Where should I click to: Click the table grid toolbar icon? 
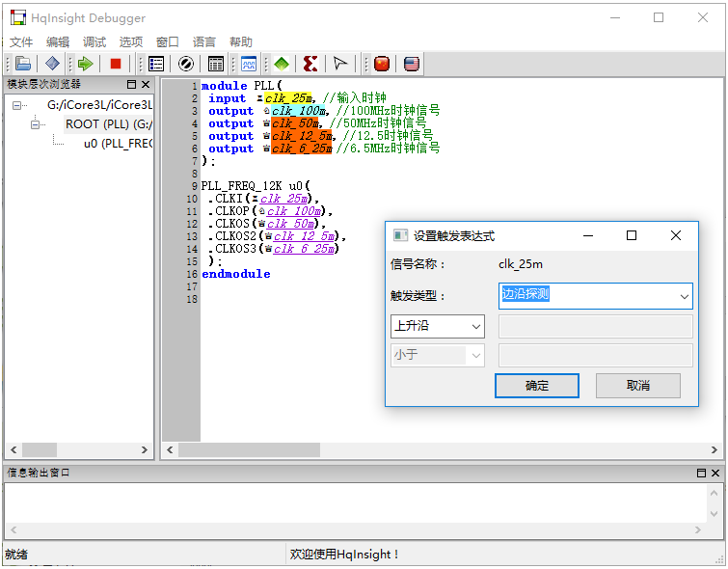pos(216,64)
